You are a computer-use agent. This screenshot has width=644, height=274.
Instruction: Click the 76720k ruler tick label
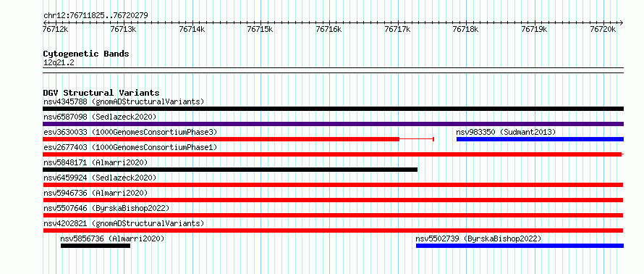click(603, 29)
